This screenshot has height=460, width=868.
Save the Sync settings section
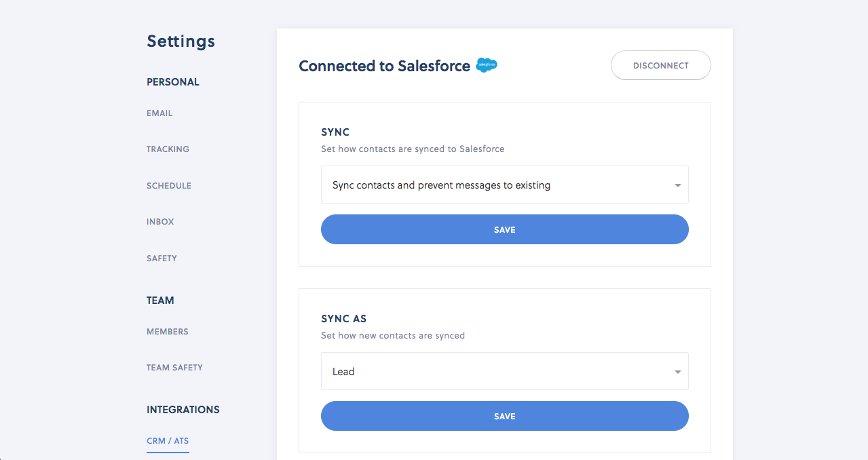pos(504,229)
